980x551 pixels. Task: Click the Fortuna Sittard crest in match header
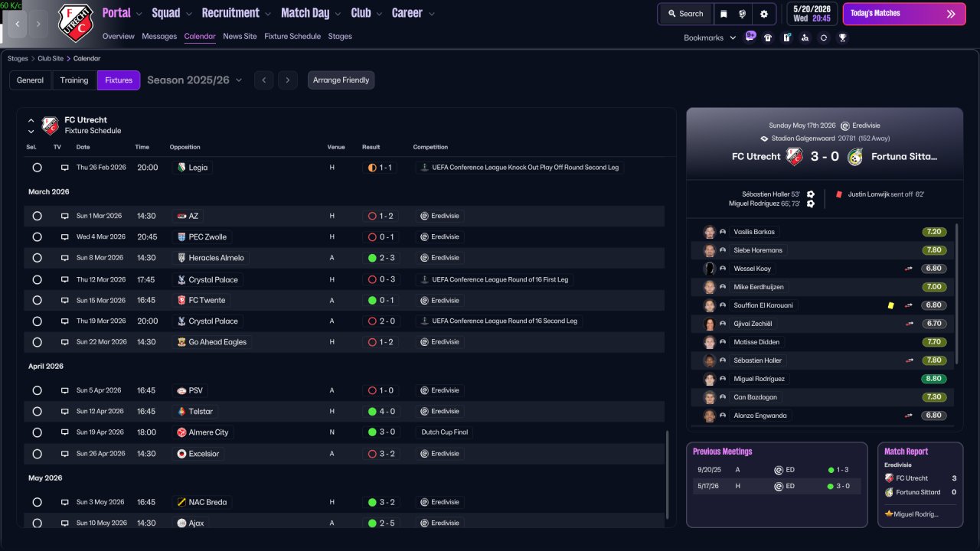click(x=855, y=156)
